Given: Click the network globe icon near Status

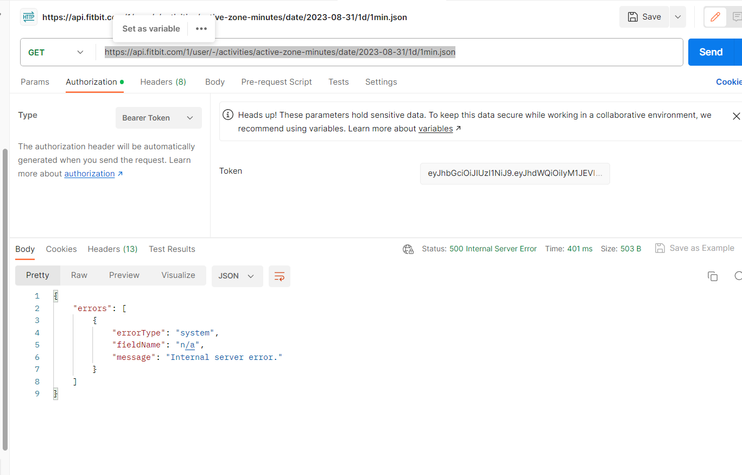Looking at the screenshot, I should (x=408, y=249).
